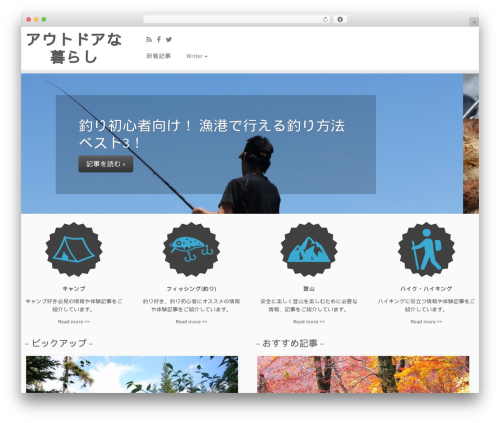
Task: Open the 新着記事 menu item
Action: click(x=159, y=56)
